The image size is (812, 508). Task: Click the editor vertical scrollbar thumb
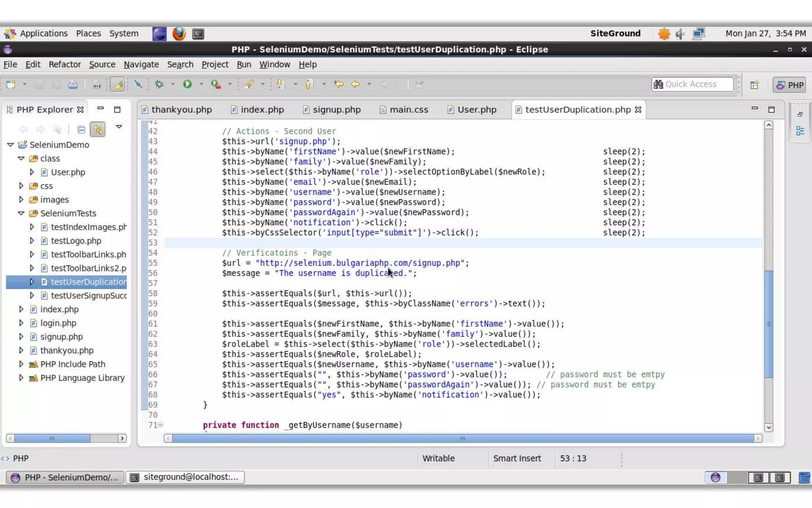pyautogui.click(x=768, y=323)
